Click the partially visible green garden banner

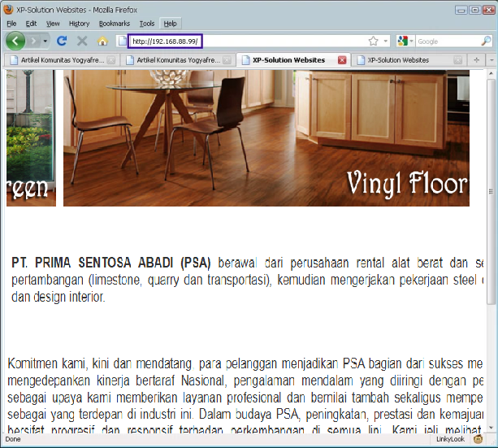[x=31, y=138]
